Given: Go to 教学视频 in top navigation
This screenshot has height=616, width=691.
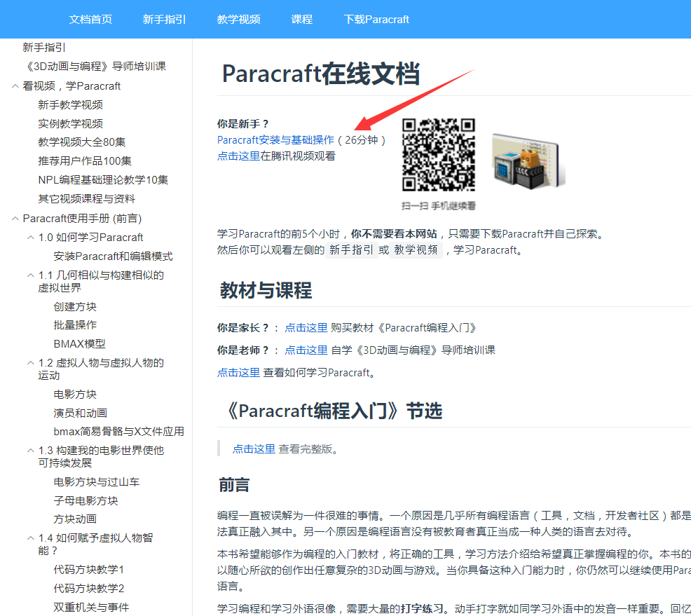Looking at the screenshot, I should point(238,20).
